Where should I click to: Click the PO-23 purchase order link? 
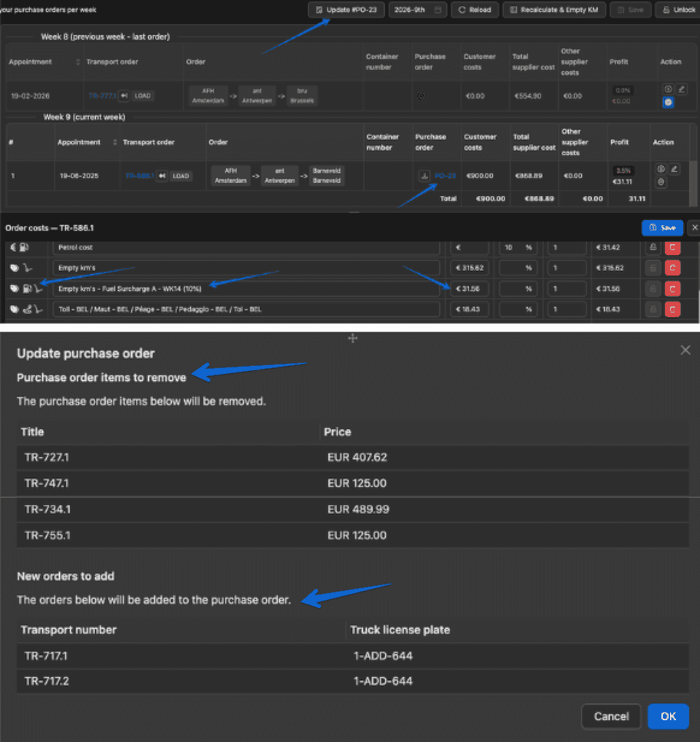tap(445, 176)
